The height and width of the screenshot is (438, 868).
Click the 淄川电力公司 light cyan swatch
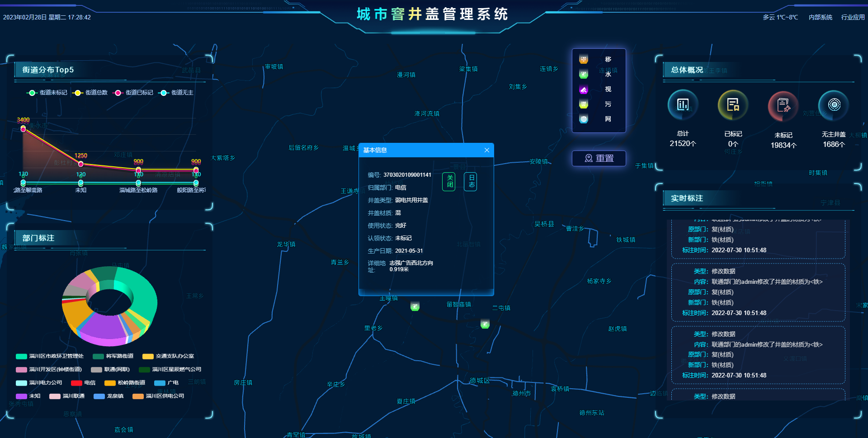[x=21, y=383]
